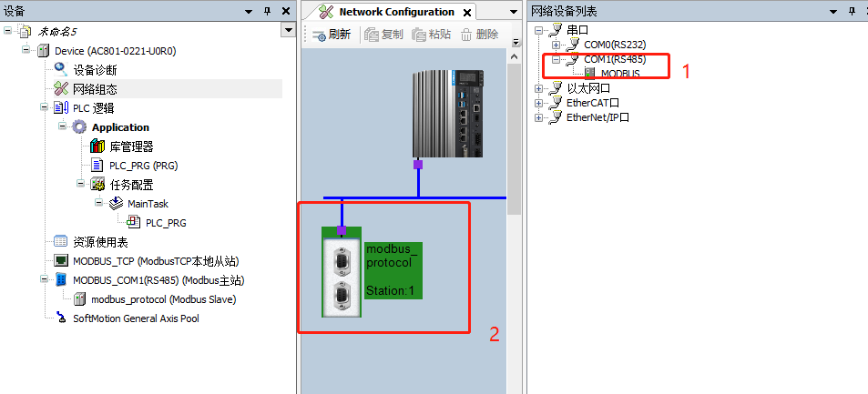The width and height of the screenshot is (868, 394).
Task: Collapse the Application tree node
Action: pyautogui.click(x=64, y=127)
